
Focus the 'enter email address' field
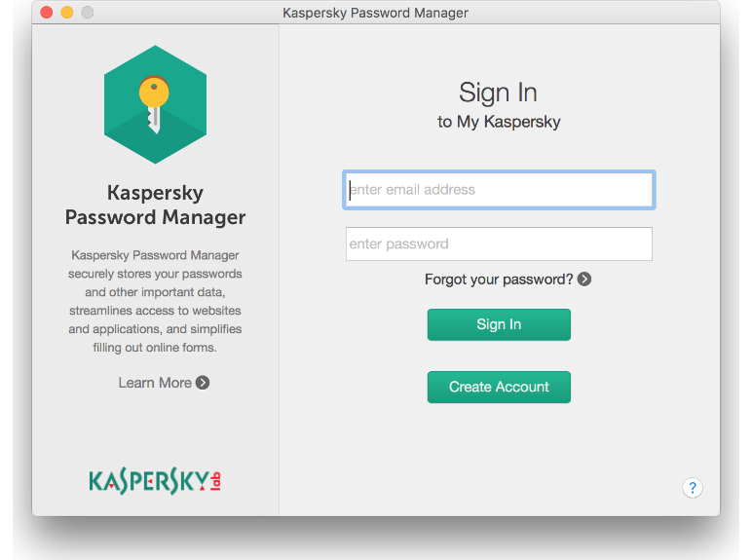pyautogui.click(x=499, y=190)
